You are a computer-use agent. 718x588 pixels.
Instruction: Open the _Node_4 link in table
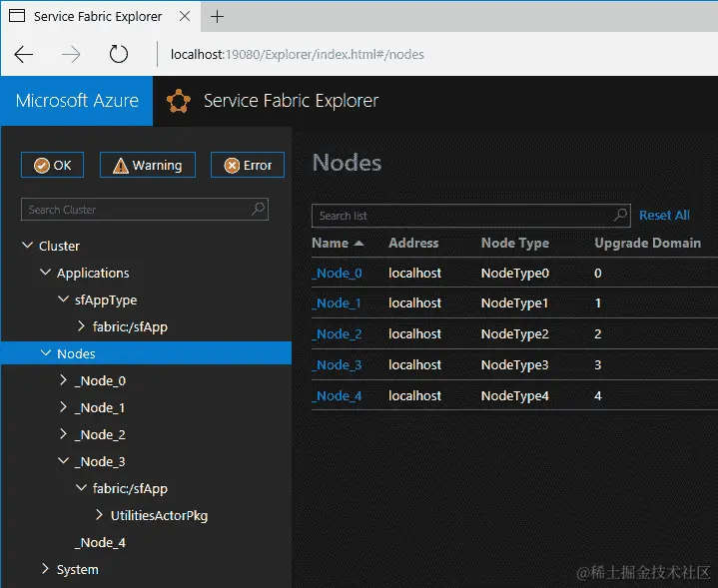(x=337, y=396)
